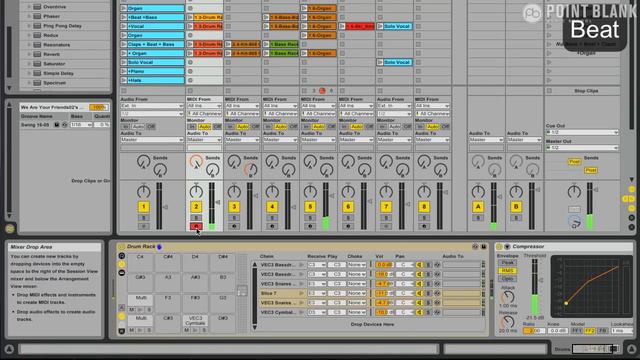Deactivate track 1 with its number button
Screen dimensions: 640x360
tap(144, 207)
